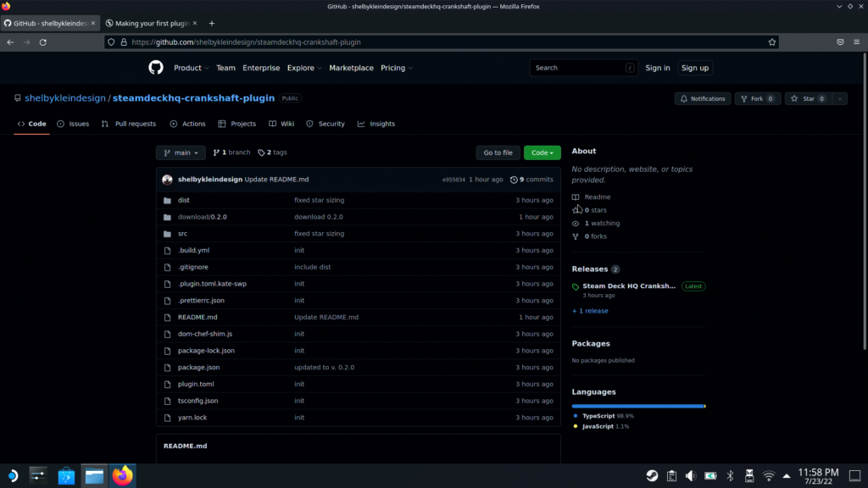Click the shield tracking protection icon
This screenshot has height=488, width=868.
point(111,42)
